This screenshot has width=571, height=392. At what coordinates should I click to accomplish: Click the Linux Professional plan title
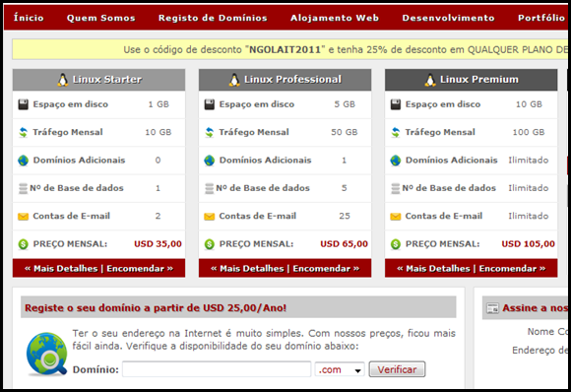(292, 80)
